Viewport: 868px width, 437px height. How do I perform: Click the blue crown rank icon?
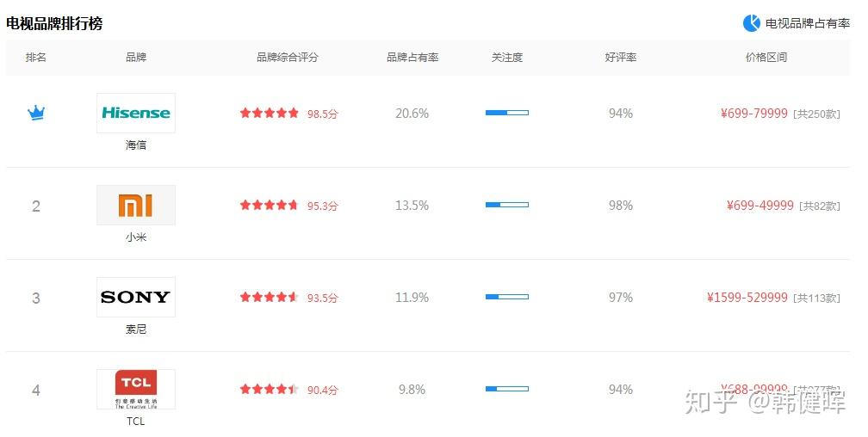[36, 113]
